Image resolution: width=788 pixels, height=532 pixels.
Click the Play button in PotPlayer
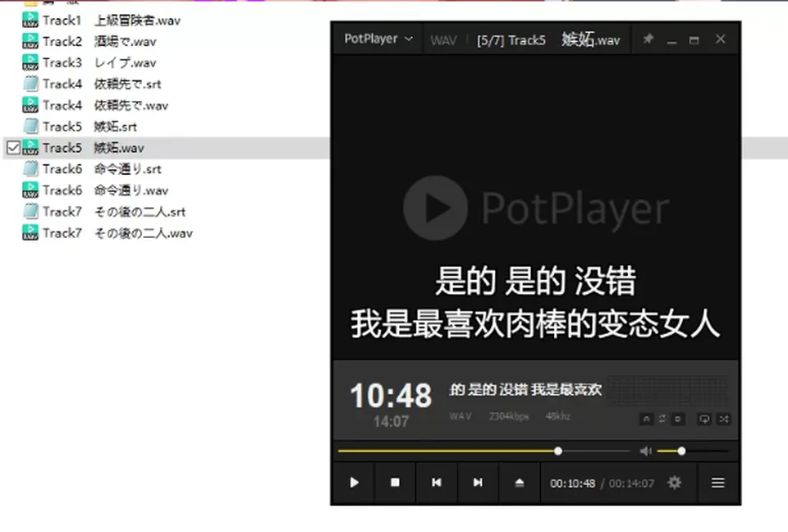355,483
